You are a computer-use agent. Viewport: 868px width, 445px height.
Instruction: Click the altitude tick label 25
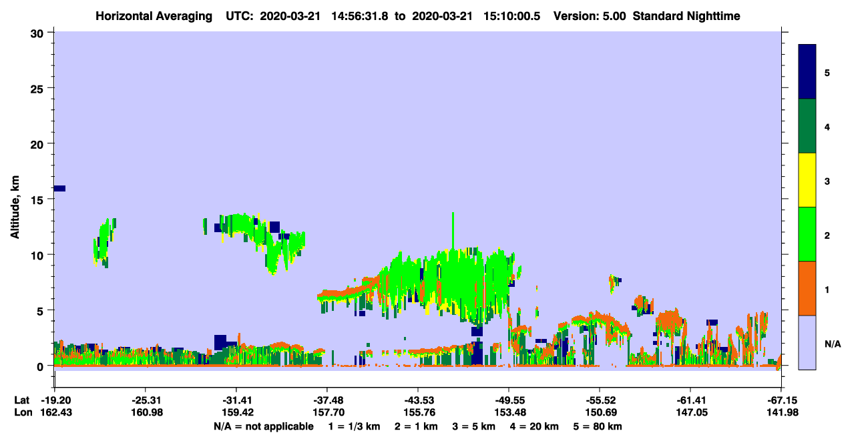39,88
